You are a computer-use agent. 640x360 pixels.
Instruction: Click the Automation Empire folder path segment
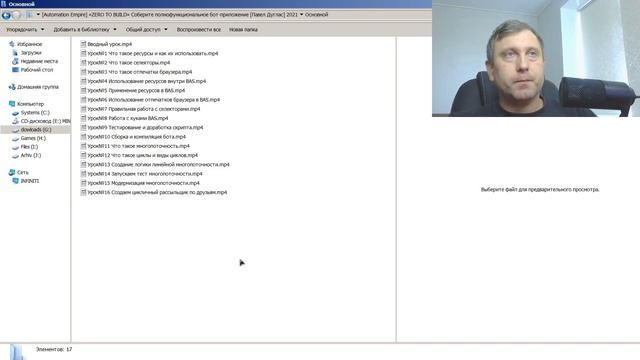click(x=170, y=15)
